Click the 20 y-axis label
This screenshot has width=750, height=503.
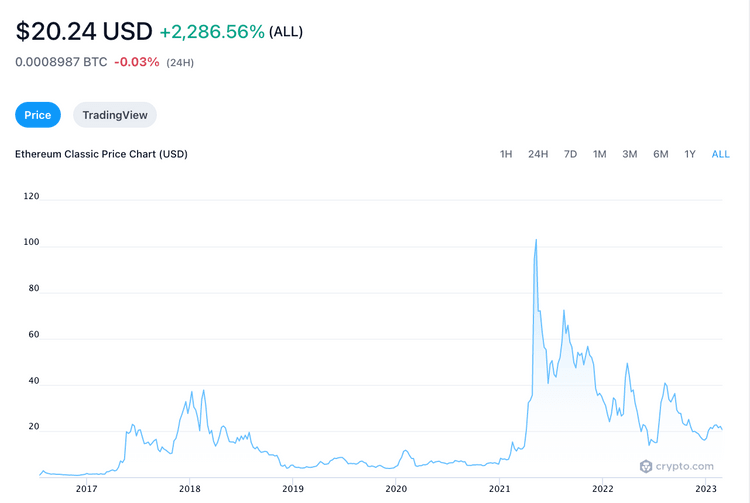[x=34, y=426]
